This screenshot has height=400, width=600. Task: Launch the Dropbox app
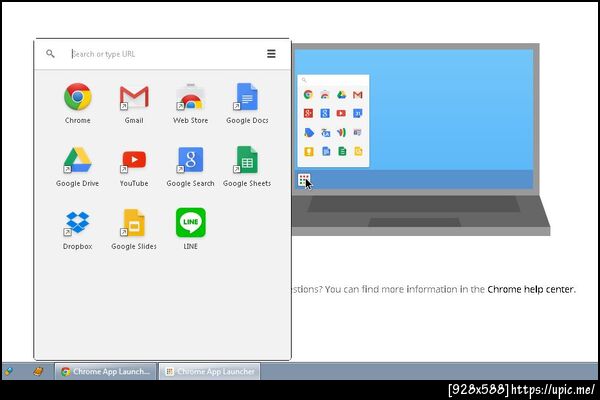coord(78,223)
